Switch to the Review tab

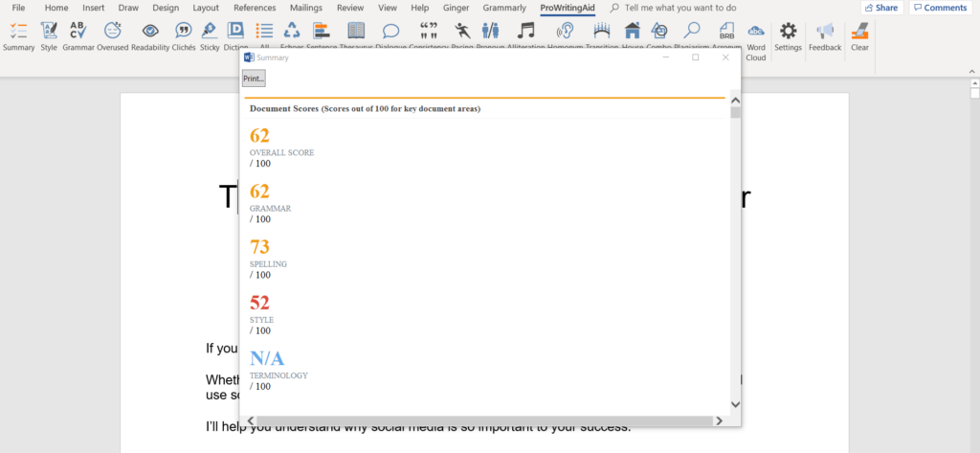[350, 8]
